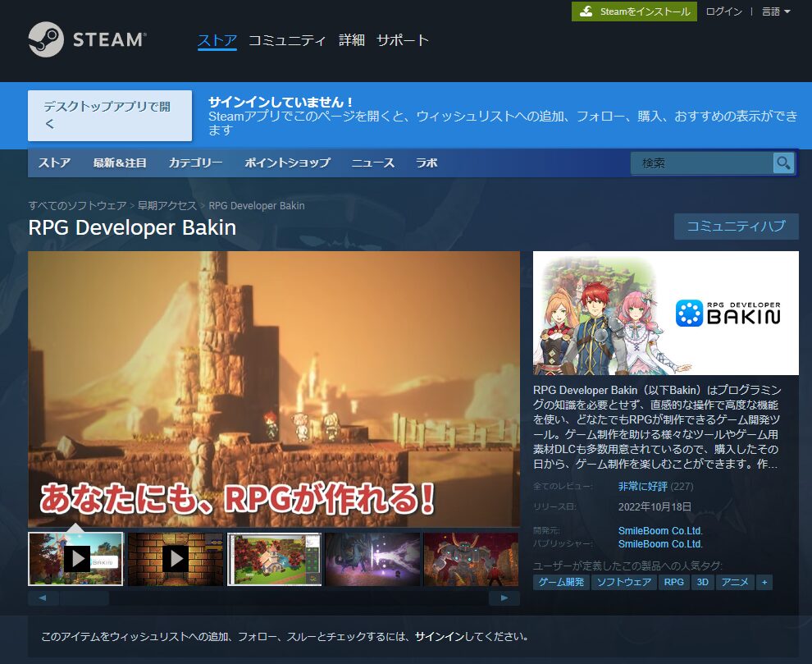Click the ゲーム開発 tag

561,583
